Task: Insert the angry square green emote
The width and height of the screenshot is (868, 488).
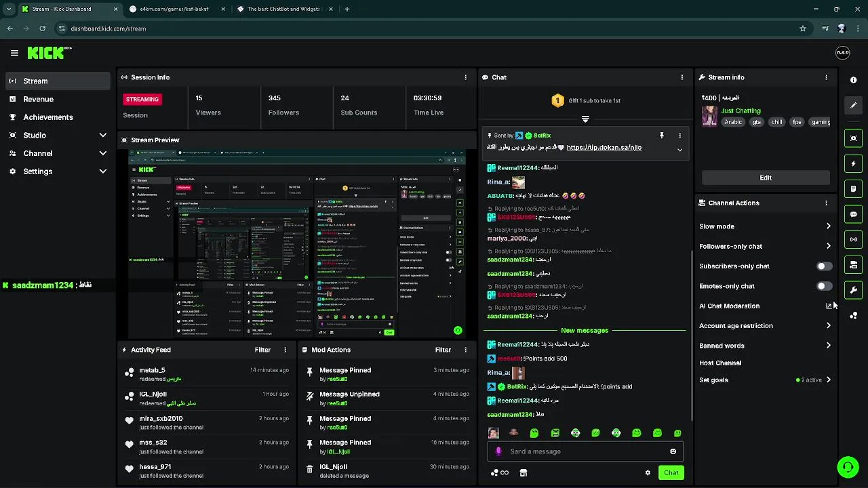Action: (x=555, y=433)
